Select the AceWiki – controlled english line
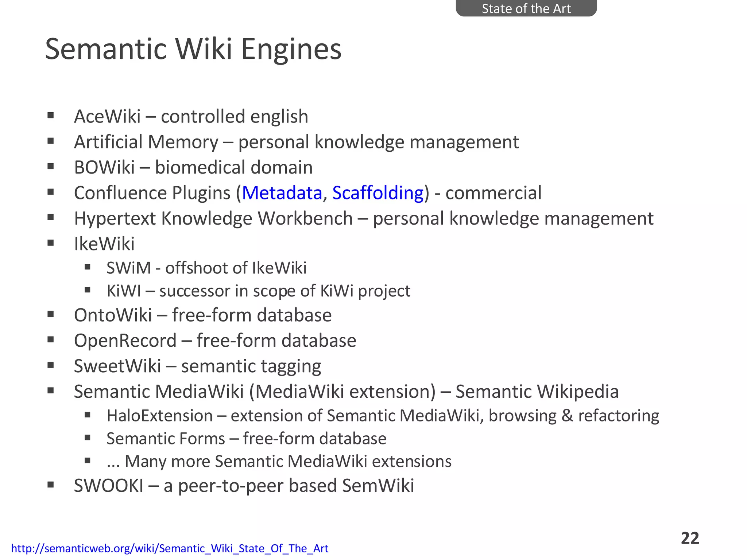This screenshot has height=560, width=747. (191, 116)
